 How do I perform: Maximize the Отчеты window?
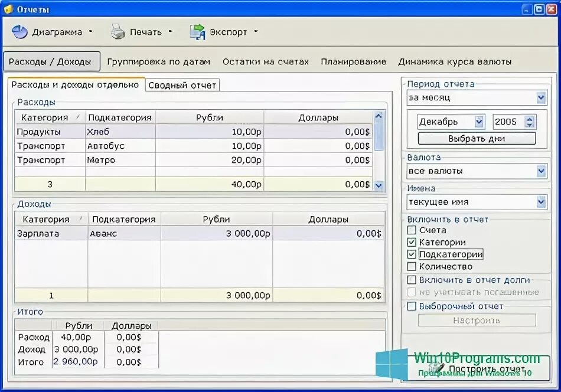pyautogui.click(x=539, y=9)
